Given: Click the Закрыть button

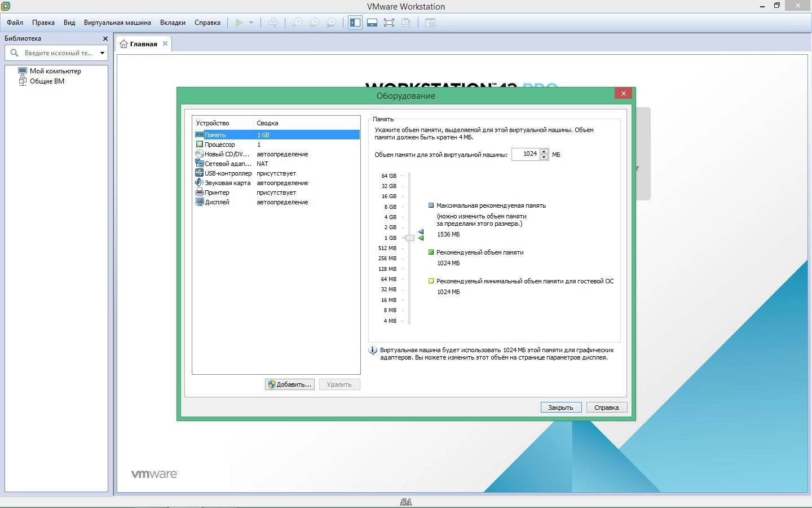Looking at the screenshot, I should click(x=561, y=408).
